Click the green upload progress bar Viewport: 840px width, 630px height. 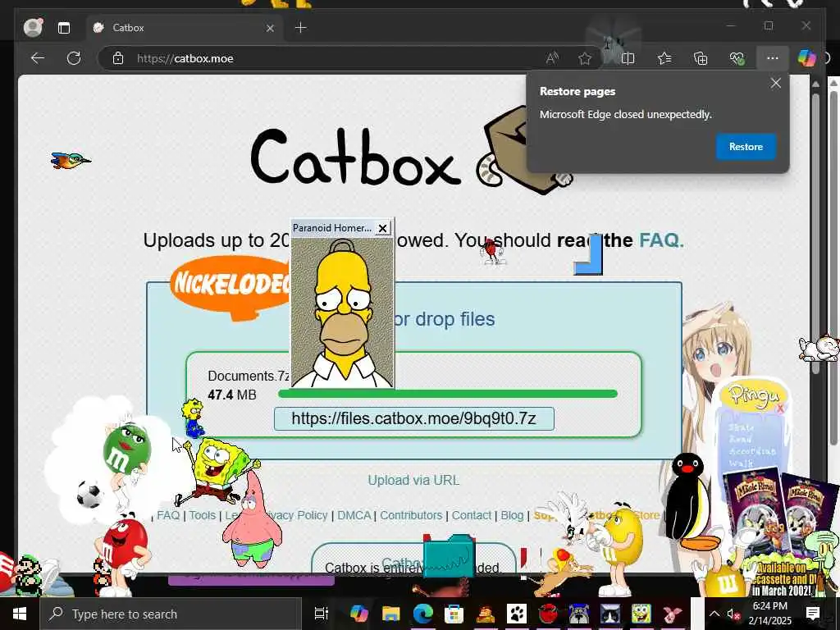pos(448,394)
